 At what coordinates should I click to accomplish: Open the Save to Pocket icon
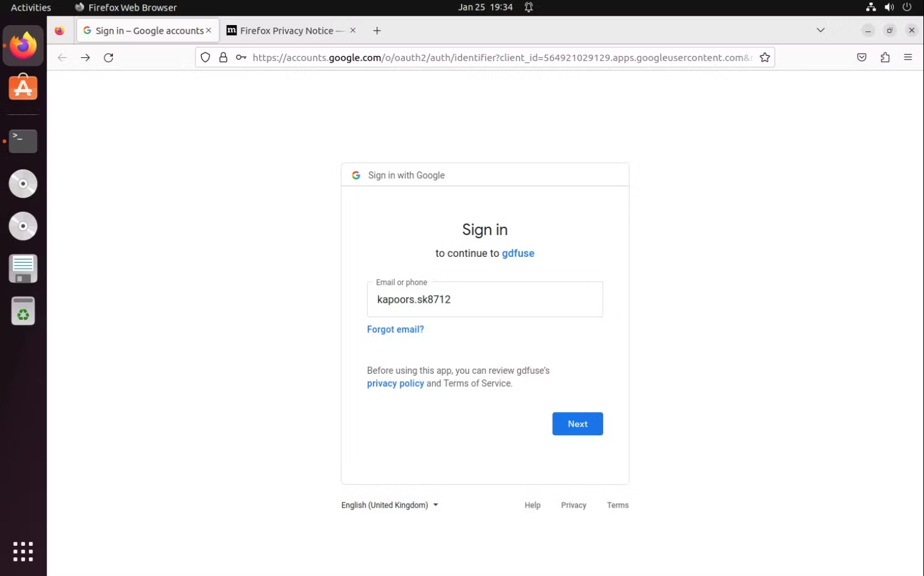[x=862, y=58]
